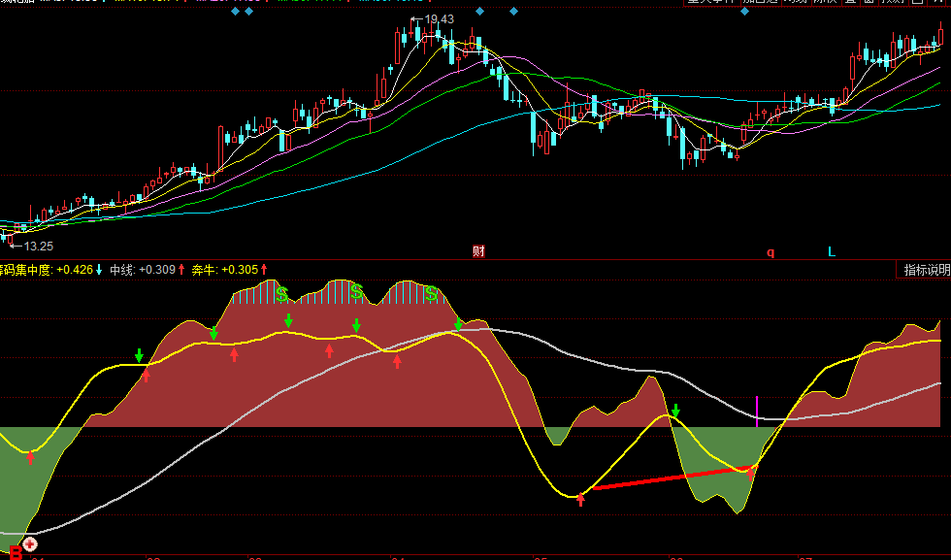Open the 重大事件 major events button

[x=713, y=2]
